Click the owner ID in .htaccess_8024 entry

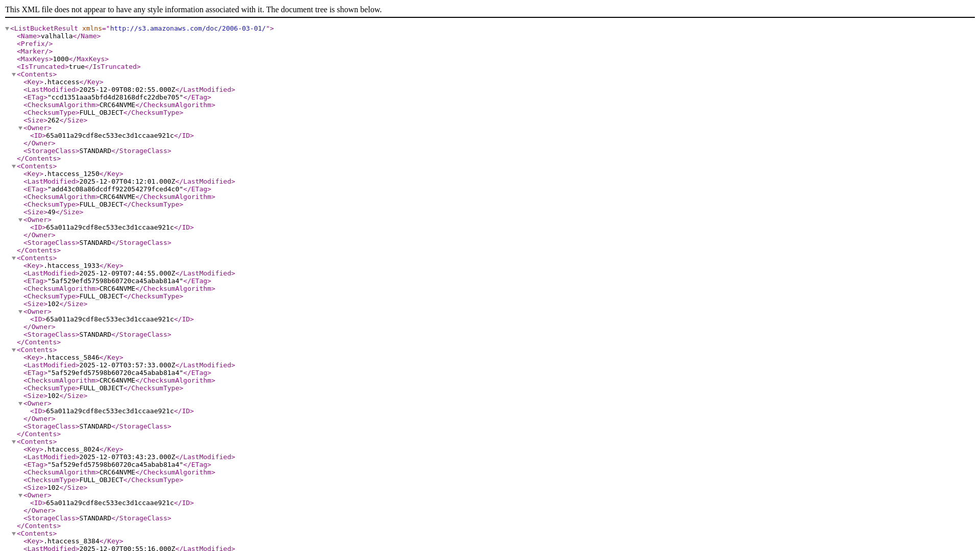110,503
